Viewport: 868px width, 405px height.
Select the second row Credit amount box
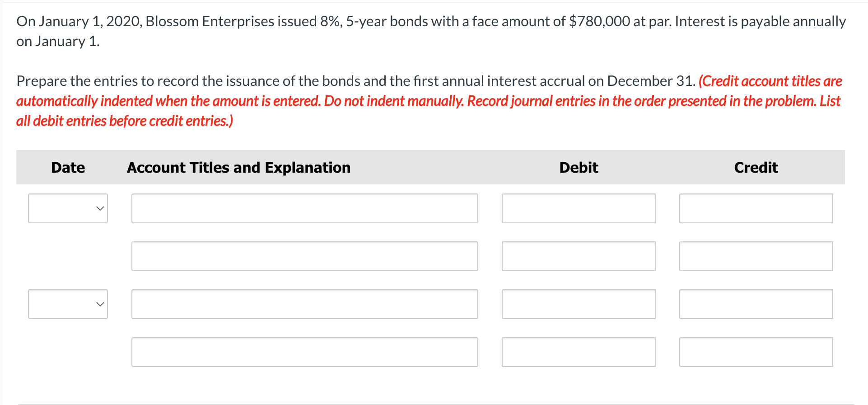(x=756, y=256)
